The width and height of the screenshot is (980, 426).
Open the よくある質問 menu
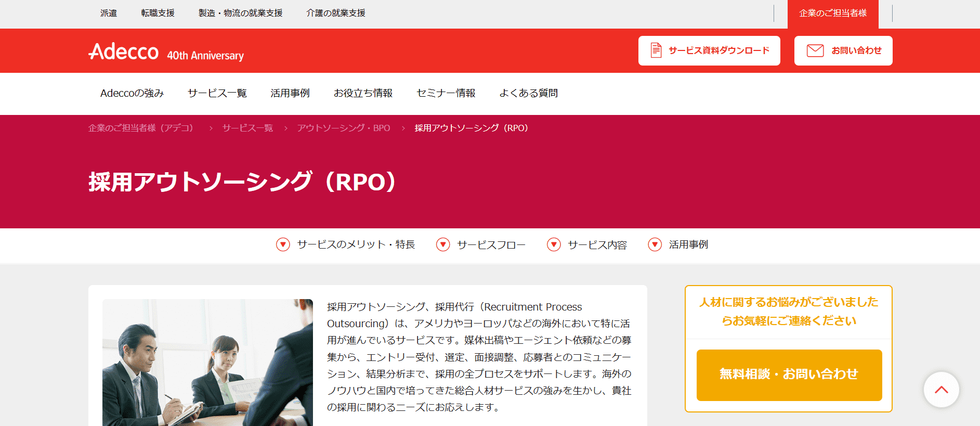528,93
